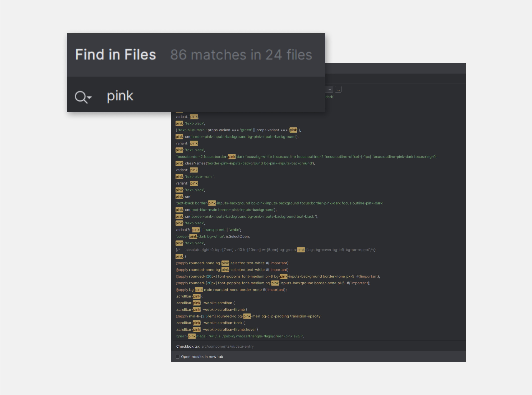Click the Checkbox.tsx file name in preview header
Viewport: 532px width, 395px height.
(x=188, y=346)
